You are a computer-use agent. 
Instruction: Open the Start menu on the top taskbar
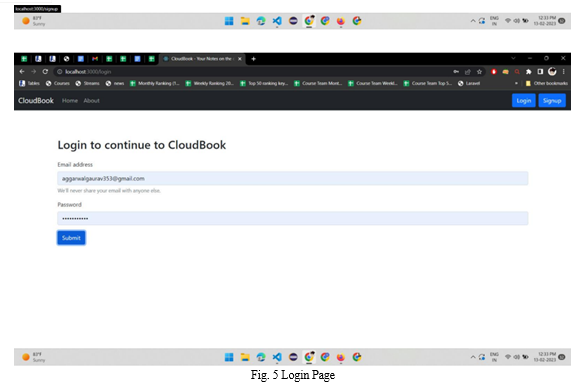[229, 21]
